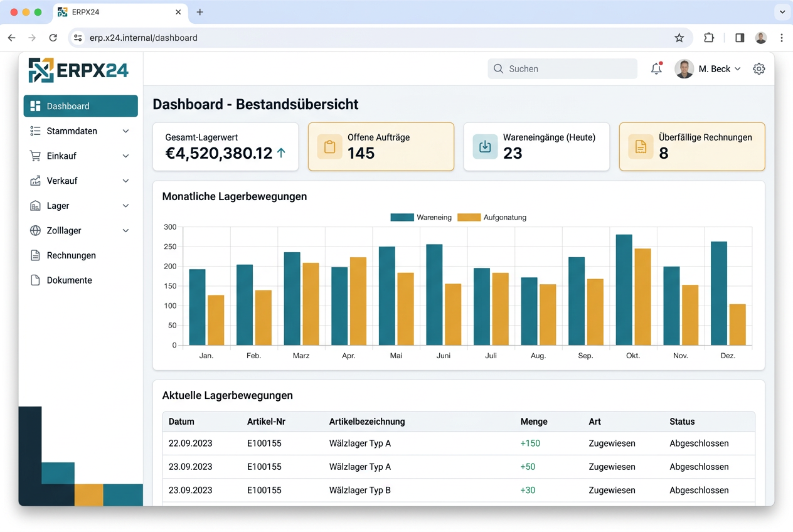Image resolution: width=793 pixels, height=532 pixels.
Task: Expand the Verkauf submenu chevron
Action: pyautogui.click(x=125, y=181)
